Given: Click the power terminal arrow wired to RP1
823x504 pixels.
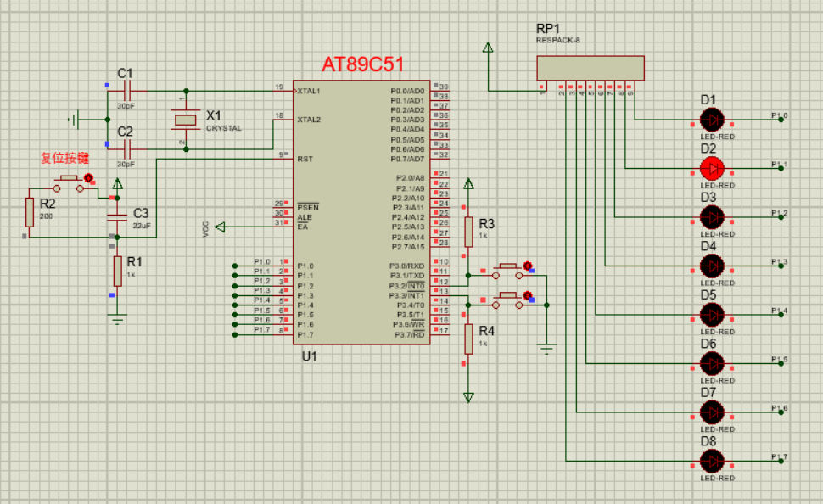Looking at the screenshot, I should tap(488, 48).
